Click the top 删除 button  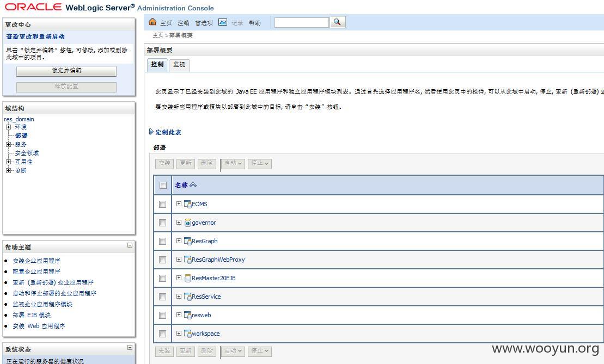click(207, 164)
